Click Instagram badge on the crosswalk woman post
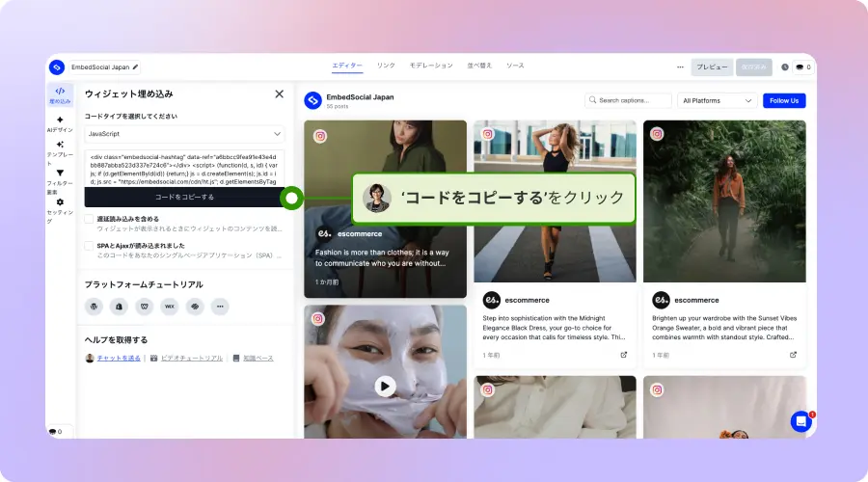The height and width of the screenshot is (482, 868). pos(487,134)
